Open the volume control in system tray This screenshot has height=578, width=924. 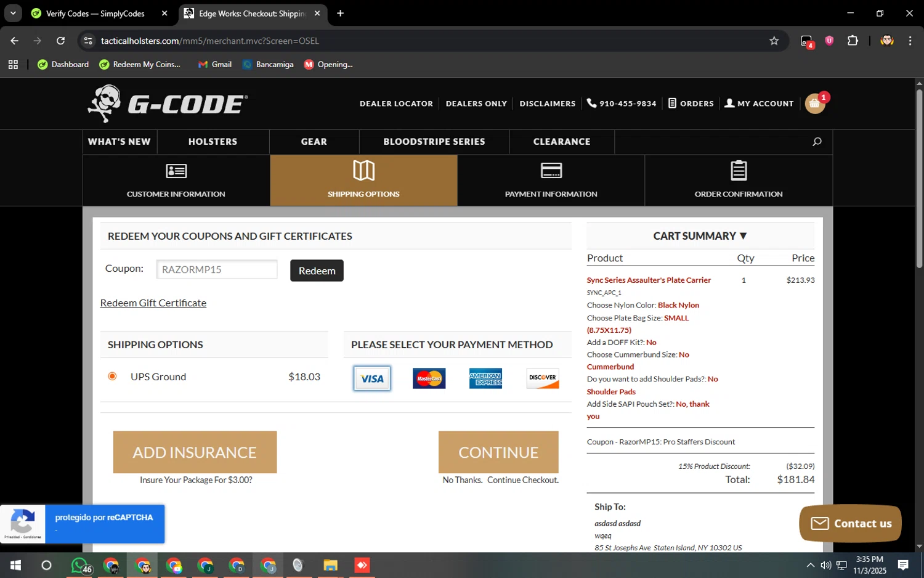click(826, 565)
